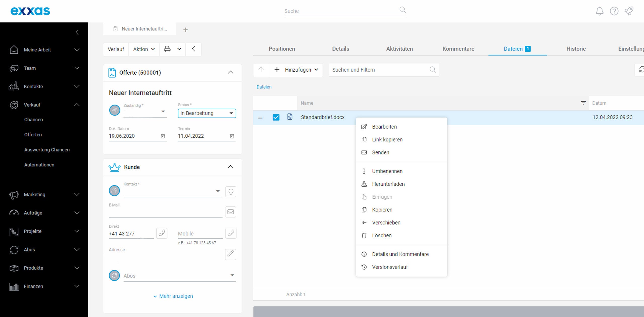644x317 pixels.
Task: Click the printer icon in toolbar
Action: pyautogui.click(x=167, y=49)
